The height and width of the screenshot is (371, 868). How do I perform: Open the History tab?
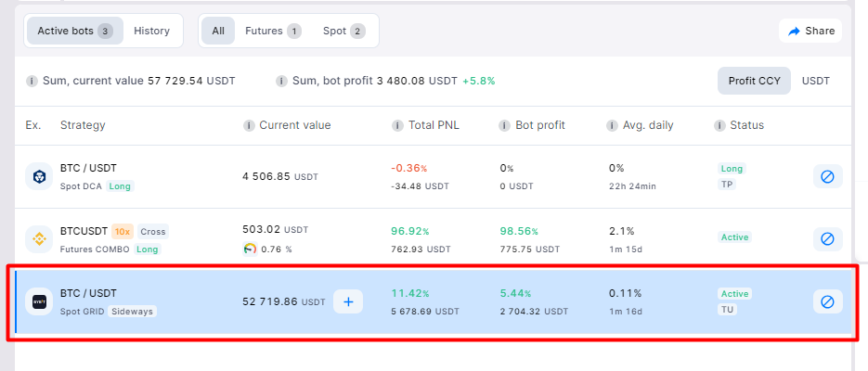coord(151,31)
